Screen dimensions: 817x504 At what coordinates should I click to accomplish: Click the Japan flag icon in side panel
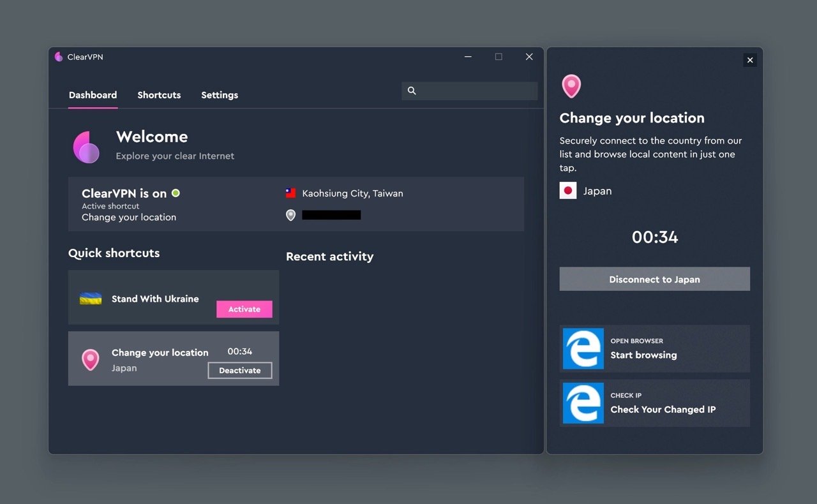point(568,191)
